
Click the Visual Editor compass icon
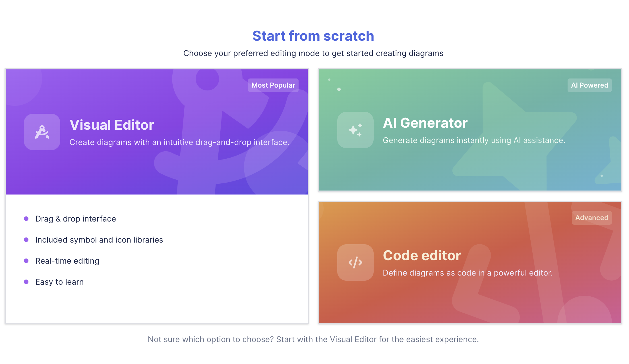pyautogui.click(x=42, y=132)
